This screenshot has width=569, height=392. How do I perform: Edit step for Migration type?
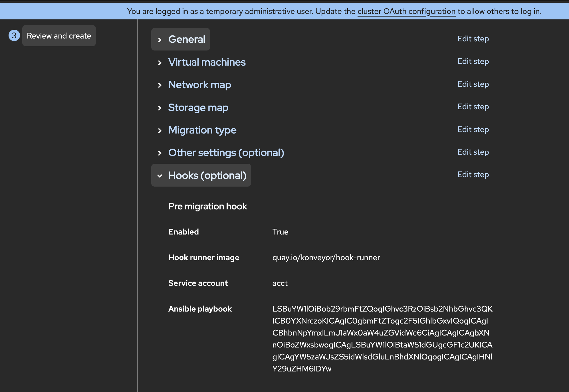click(473, 130)
